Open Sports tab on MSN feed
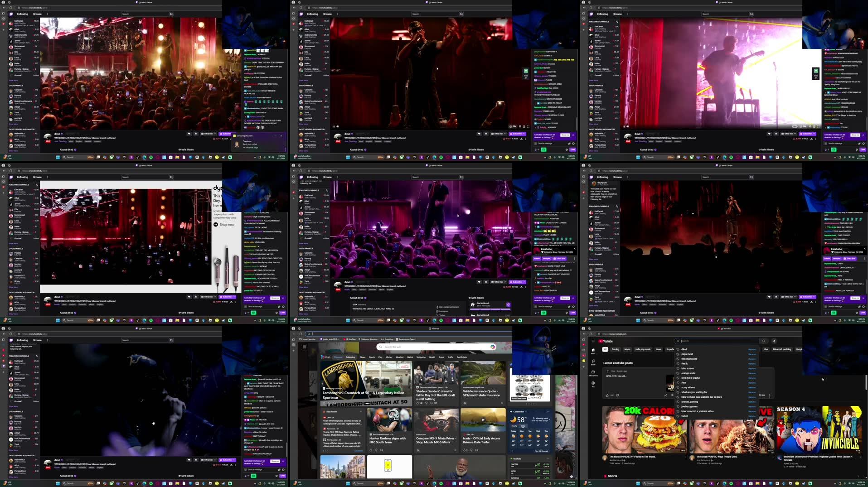Screen dimensions: 868x487 pos(372,357)
